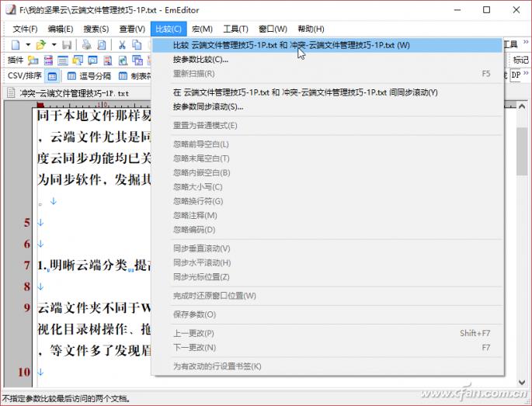The width and height of the screenshot is (532, 406).
Task: Open the 帮助(H) menu
Action: click(311, 29)
